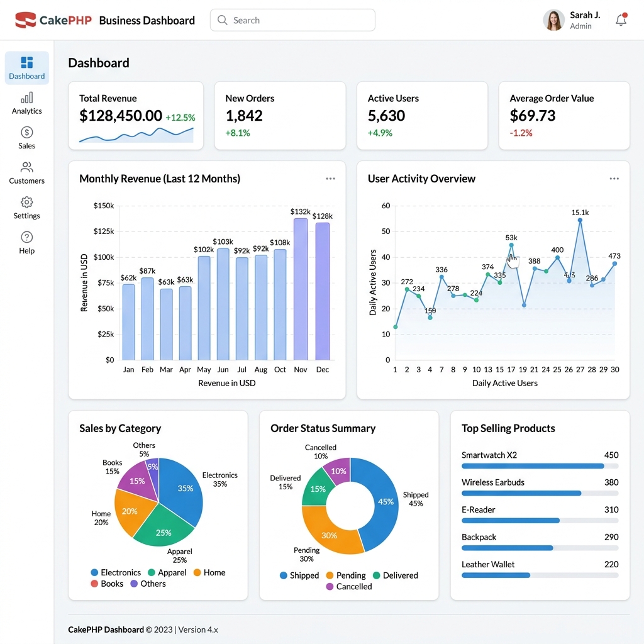Select the Sales dollar icon

(x=26, y=132)
